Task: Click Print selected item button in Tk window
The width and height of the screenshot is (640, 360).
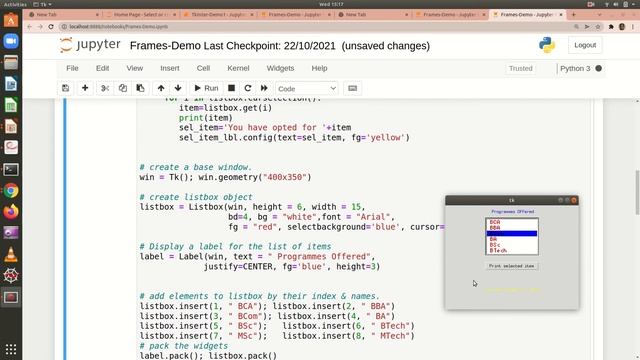Action: (511, 266)
